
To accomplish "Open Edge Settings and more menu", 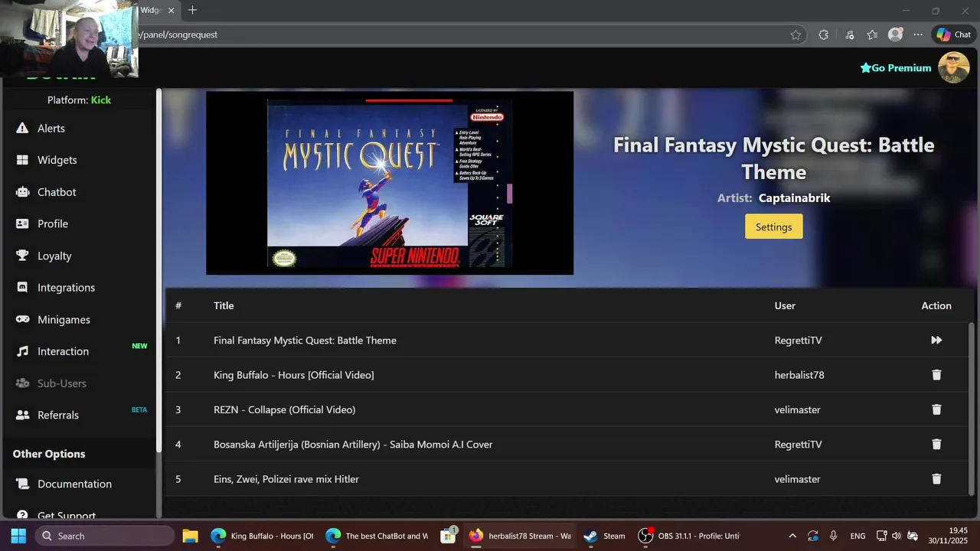I will pyautogui.click(x=918, y=34).
